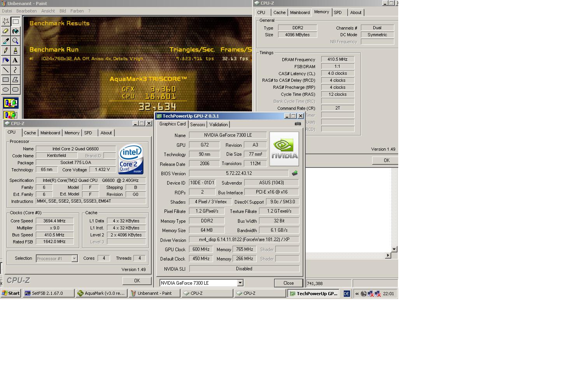Image resolution: width=588 pixels, height=368 pixels.
Task: Click the NVIDIA logo in GPU-Z
Action: coord(284,149)
